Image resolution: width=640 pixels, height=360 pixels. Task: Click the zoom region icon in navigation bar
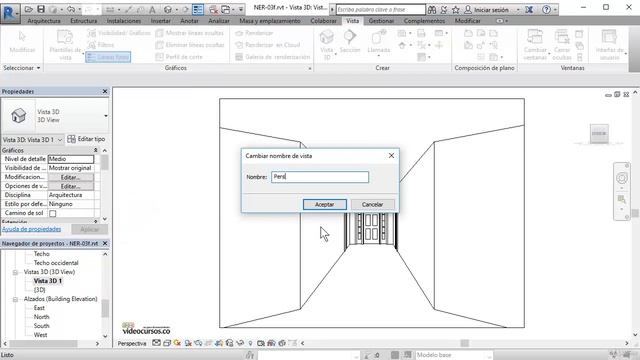622,199
